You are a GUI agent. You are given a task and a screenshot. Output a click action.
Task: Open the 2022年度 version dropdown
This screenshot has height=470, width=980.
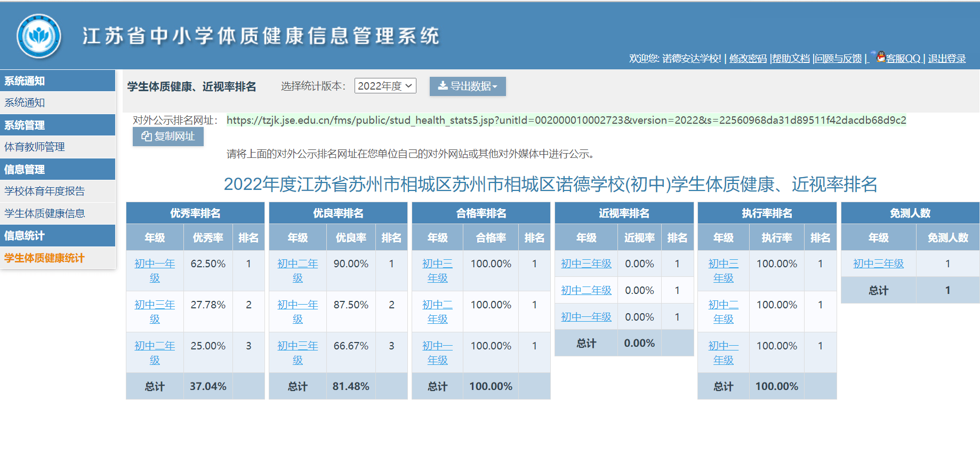[x=385, y=86]
